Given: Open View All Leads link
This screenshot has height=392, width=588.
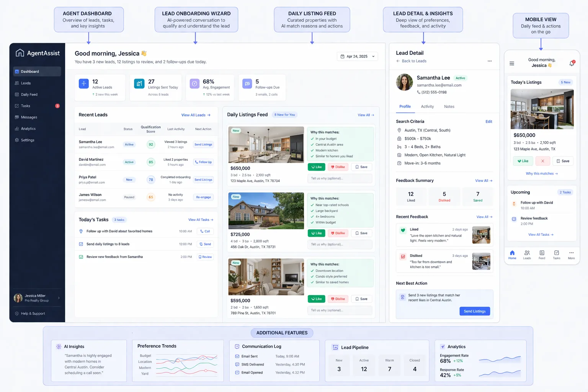Looking at the screenshot, I should click(196, 115).
